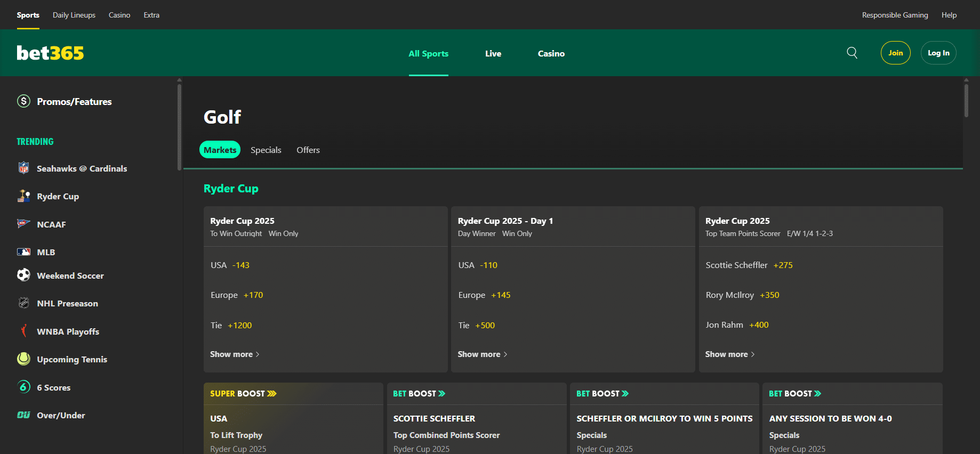980x454 pixels.
Task: Click the Promos/Features dollar icon
Action: (23, 101)
